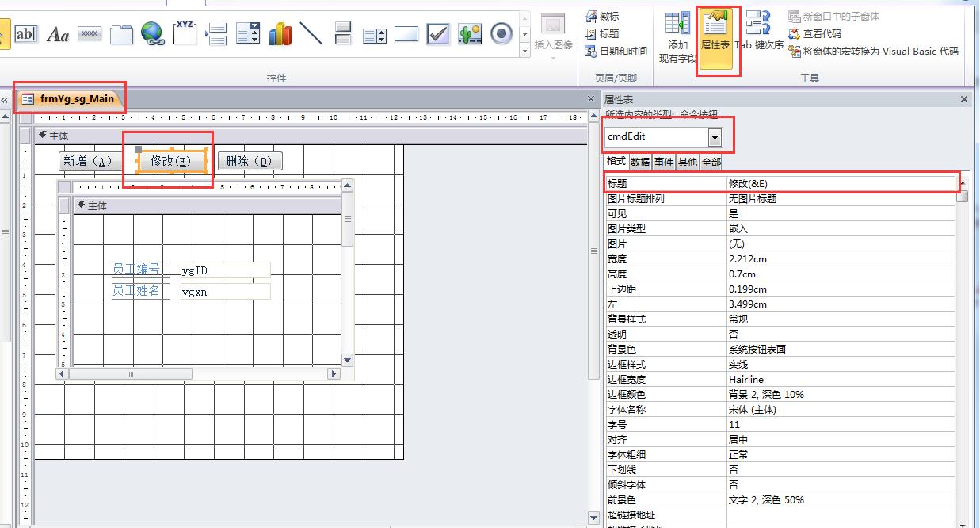The height and width of the screenshot is (528, 980).
Task: Switch to the 数据 property tab
Action: 640,162
